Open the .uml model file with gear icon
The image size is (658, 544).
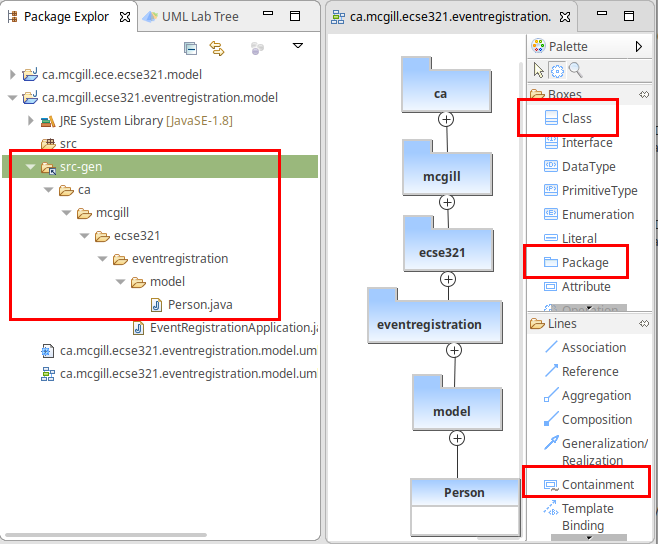[x=179, y=351]
